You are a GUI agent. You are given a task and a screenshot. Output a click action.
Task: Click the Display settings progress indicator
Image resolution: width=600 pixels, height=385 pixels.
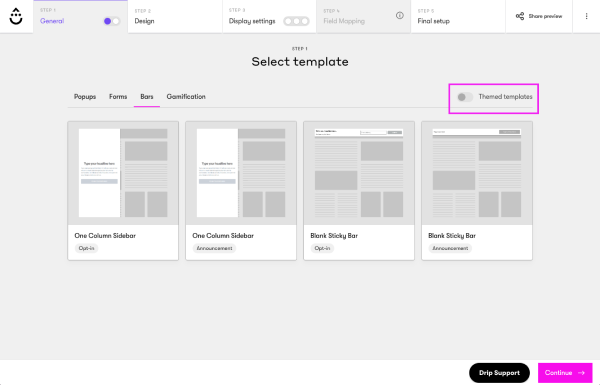click(296, 21)
